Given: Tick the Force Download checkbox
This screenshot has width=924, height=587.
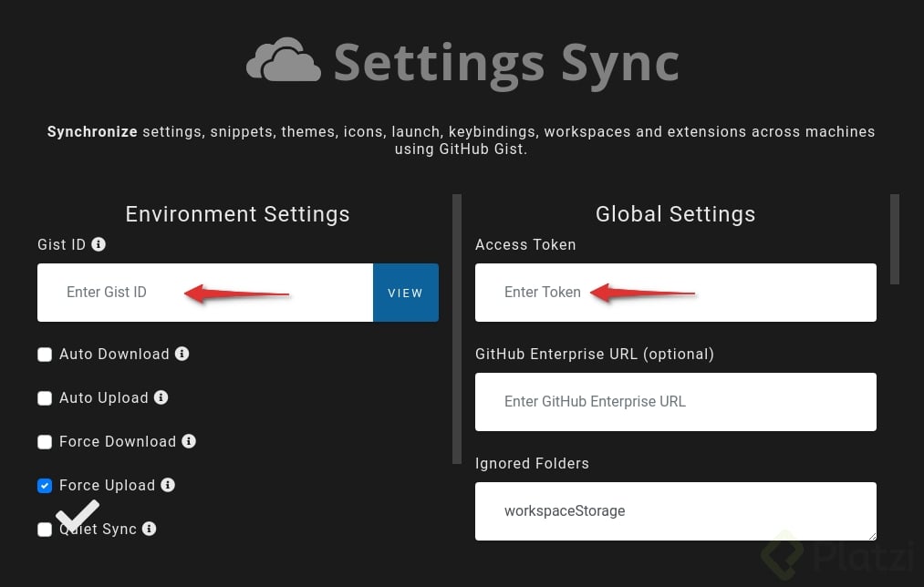Looking at the screenshot, I should tap(45, 441).
